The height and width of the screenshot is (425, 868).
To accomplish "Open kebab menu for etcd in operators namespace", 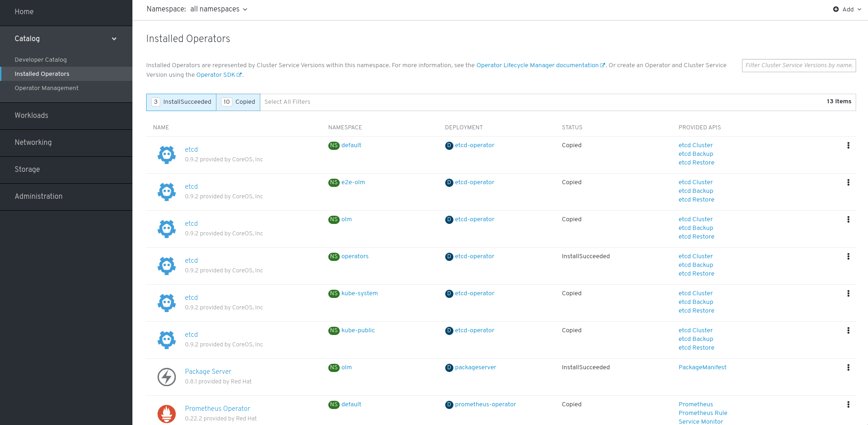I will coord(848,256).
